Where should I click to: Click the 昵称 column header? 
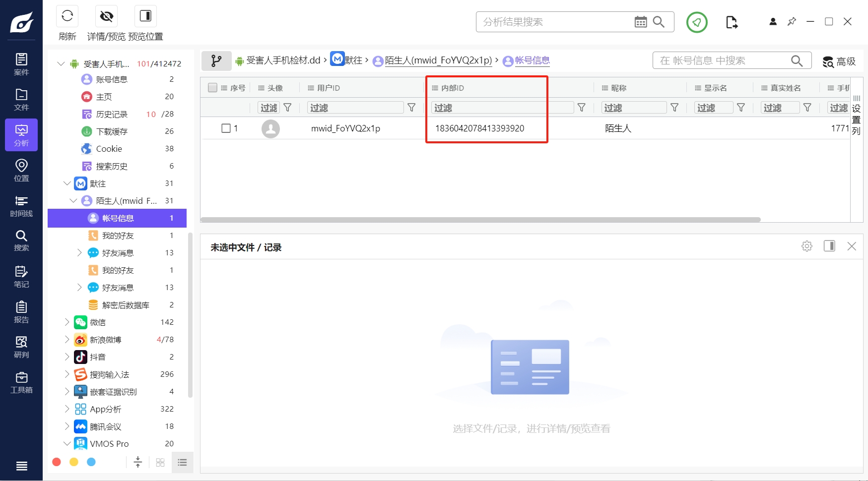(619, 88)
